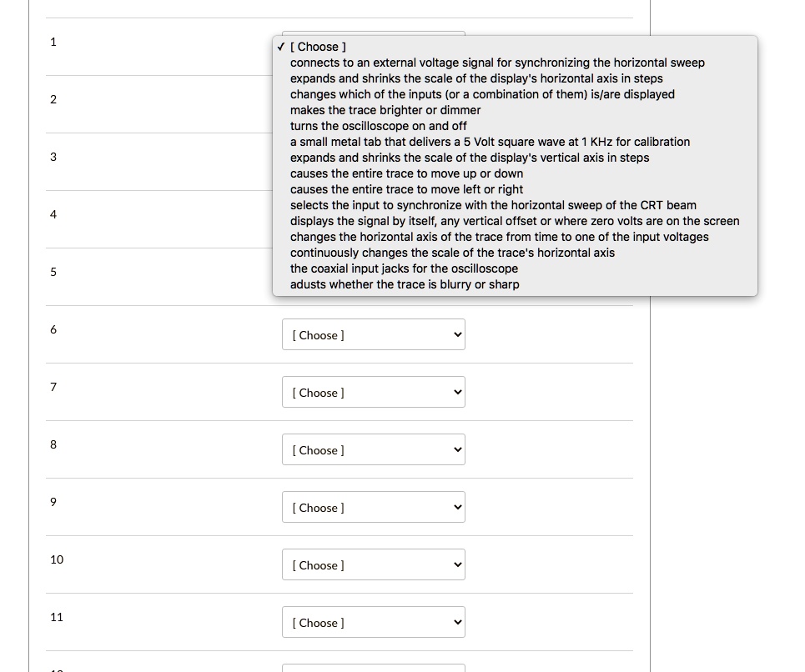This screenshot has width=805, height=672.
Task: Choose "the coaxial input jacks for the oscilloscope"
Action: (x=404, y=268)
